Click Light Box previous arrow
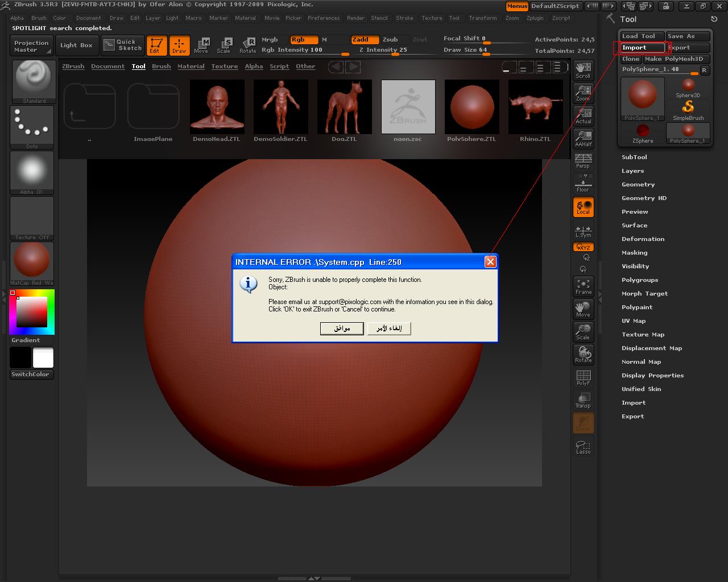 pyautogui.click(x=336, y=66)
